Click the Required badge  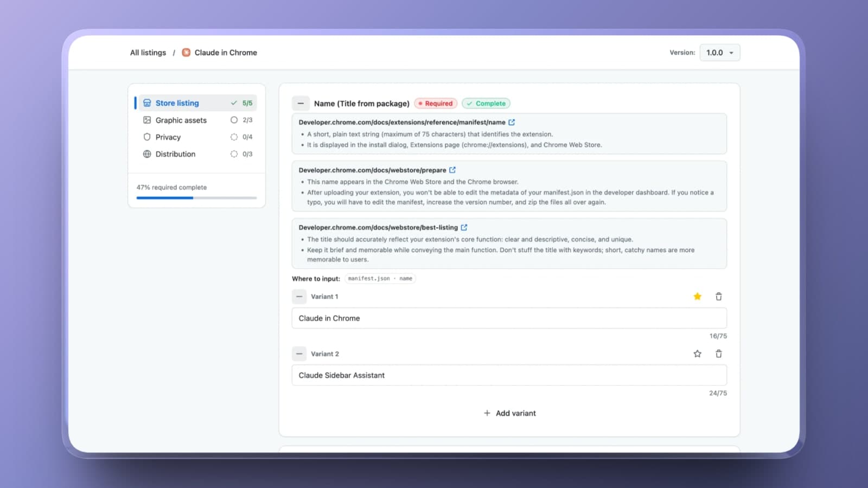pos(436,104)
